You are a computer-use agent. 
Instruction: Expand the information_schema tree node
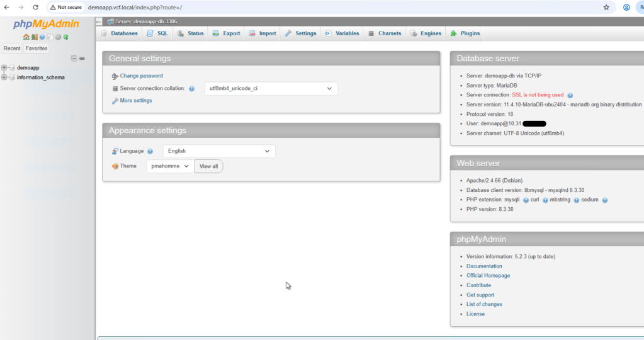(x=4, y=77)
